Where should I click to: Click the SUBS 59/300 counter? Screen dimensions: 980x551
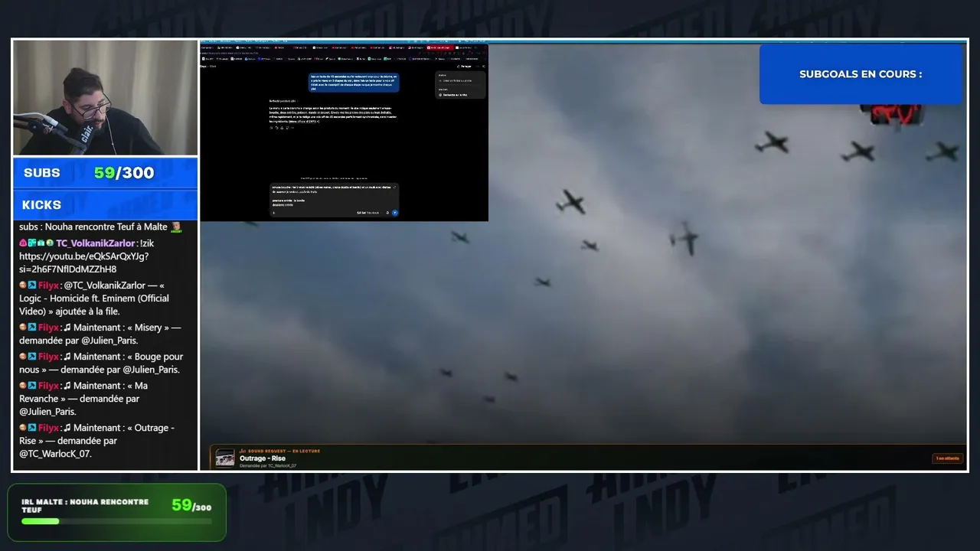pos(106,173)
